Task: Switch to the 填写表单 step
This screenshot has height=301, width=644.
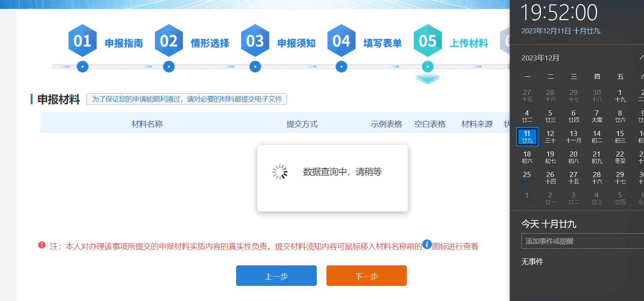Action: pos(382,43)
